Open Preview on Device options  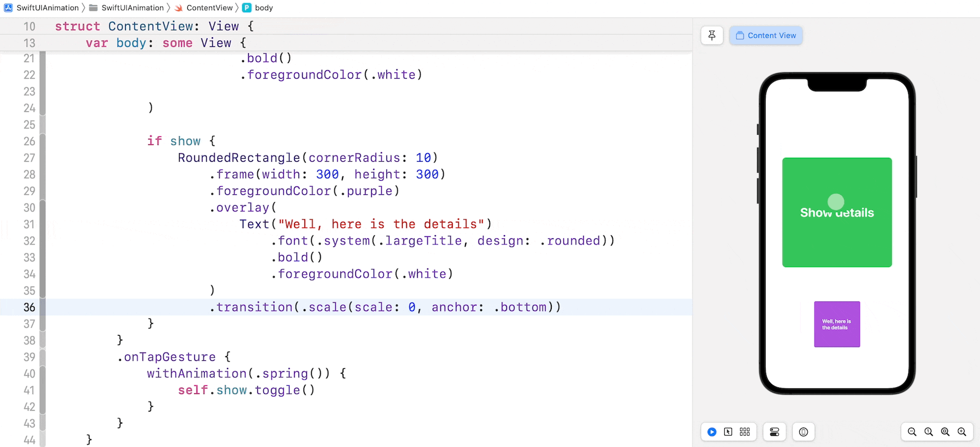point(803,432)
